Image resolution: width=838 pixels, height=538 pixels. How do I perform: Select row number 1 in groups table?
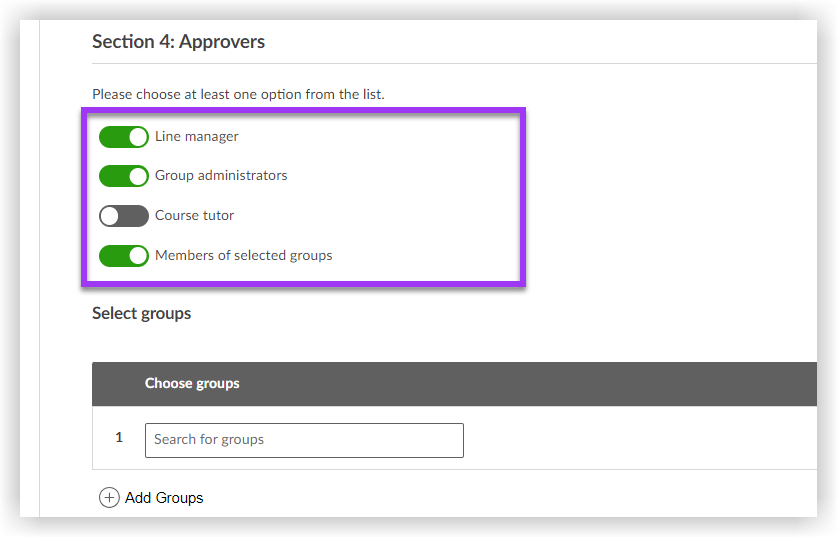[x=119, y=438]
